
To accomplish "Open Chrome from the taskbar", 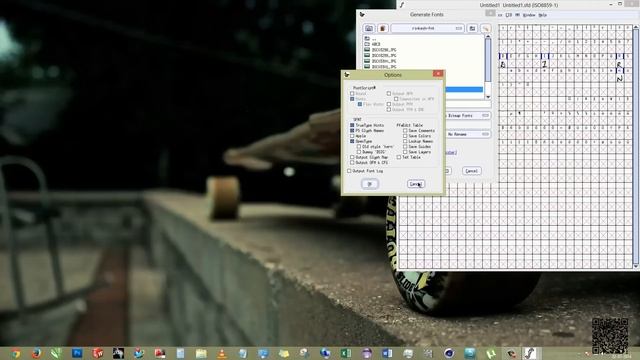I will tap(16, 353).
